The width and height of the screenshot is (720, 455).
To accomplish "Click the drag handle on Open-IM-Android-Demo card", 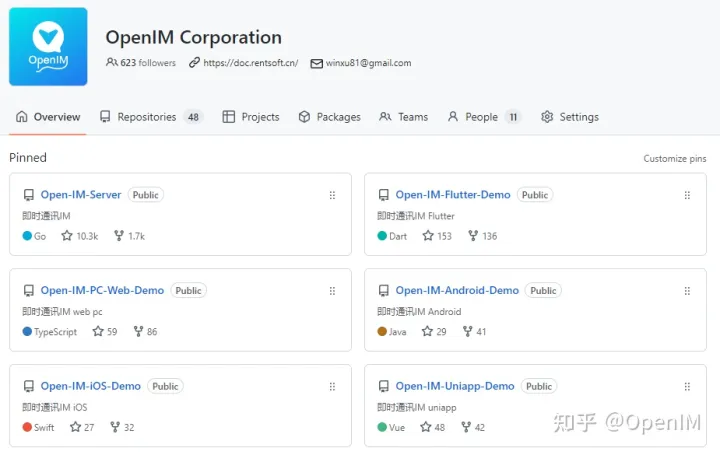I will coord(687,291).
